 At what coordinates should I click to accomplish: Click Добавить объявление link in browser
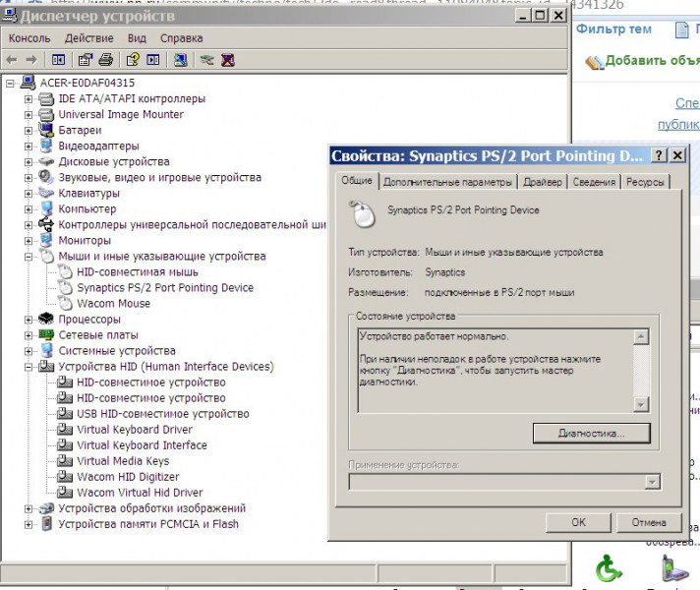pyautogui.click(x=652, y=60)
